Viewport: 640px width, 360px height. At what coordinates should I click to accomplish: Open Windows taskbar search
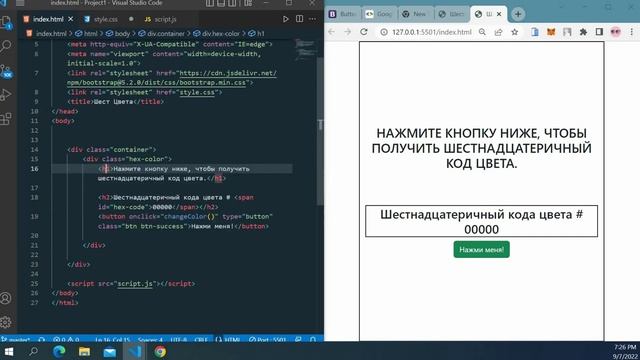pos(33,351)
